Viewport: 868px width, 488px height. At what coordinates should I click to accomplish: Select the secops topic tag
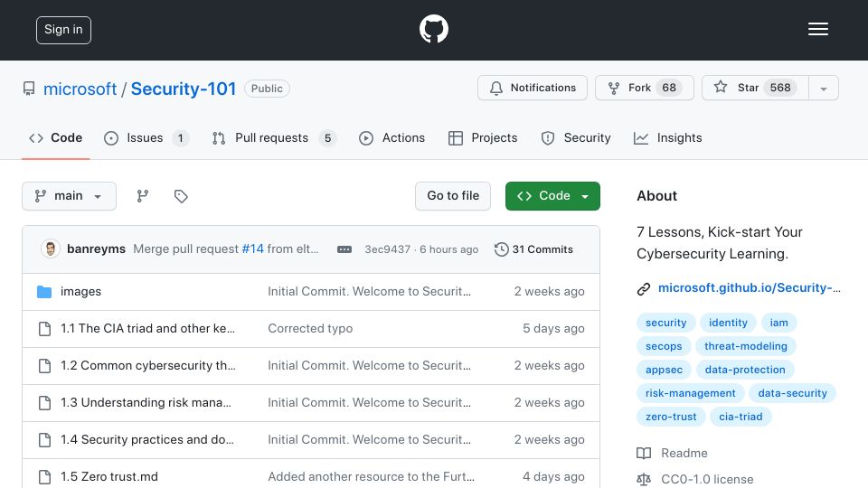click(664, 346)
